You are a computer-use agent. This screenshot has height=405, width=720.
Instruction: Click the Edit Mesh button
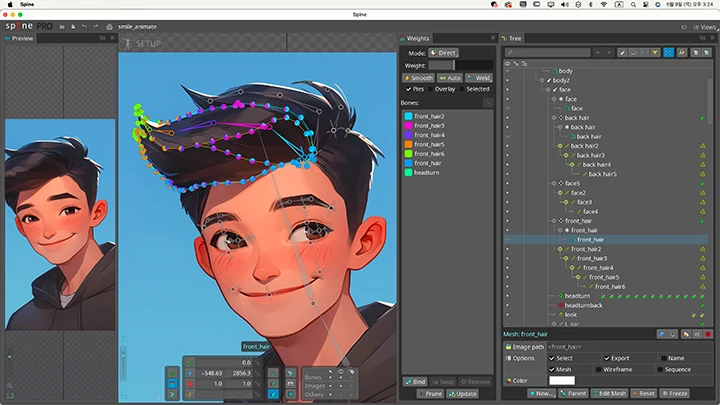609,394
